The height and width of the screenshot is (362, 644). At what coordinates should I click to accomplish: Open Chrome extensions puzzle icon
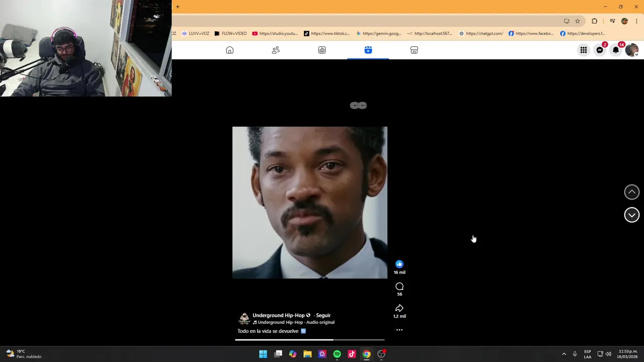tap(595, 21)
